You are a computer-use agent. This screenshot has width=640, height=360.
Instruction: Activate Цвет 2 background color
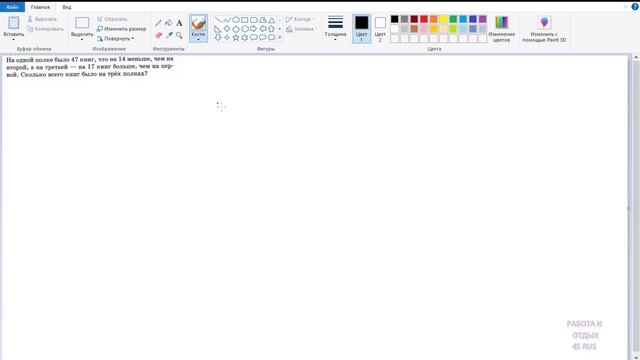tap(380, 29)
